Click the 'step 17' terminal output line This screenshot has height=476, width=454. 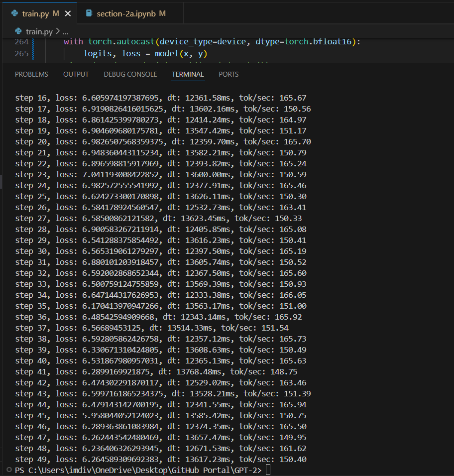coord(163,109)
